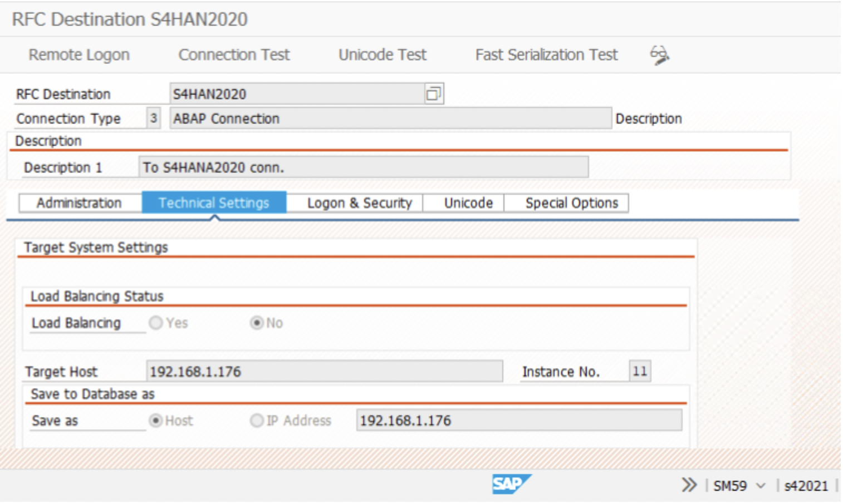
Task: Choose Save as Host radio button
Action: (156, 421)
